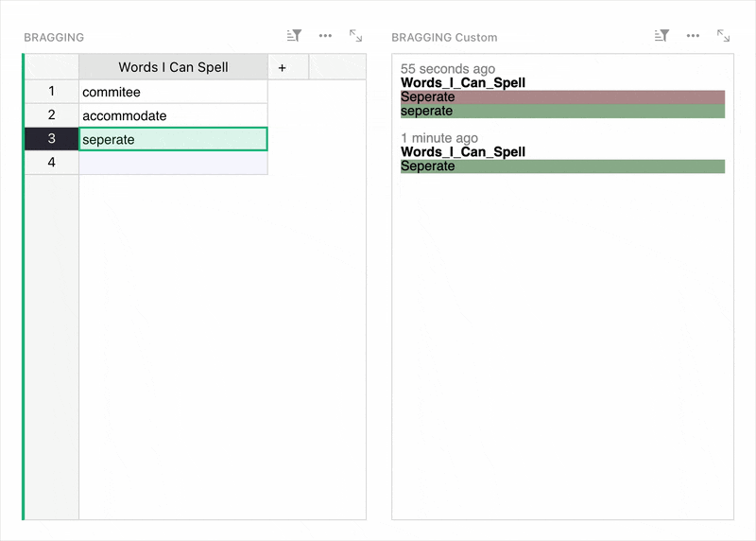Select row number 1

tap(51, 92)
